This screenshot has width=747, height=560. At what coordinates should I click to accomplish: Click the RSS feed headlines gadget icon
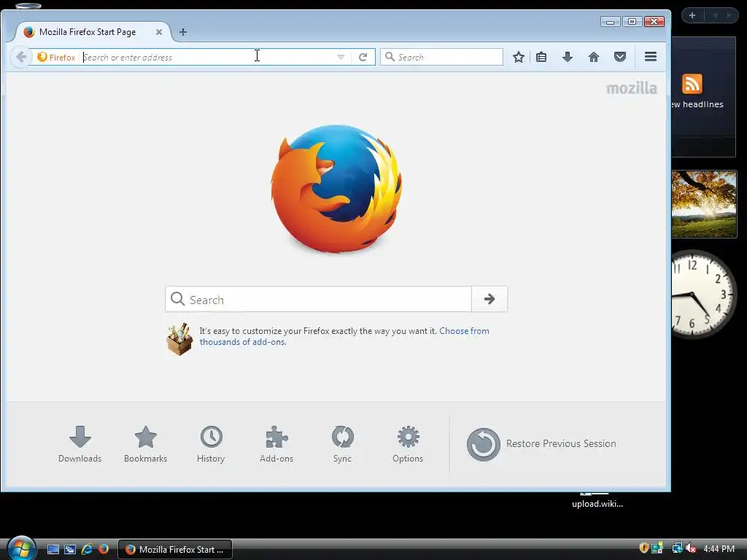click(692, 84)
